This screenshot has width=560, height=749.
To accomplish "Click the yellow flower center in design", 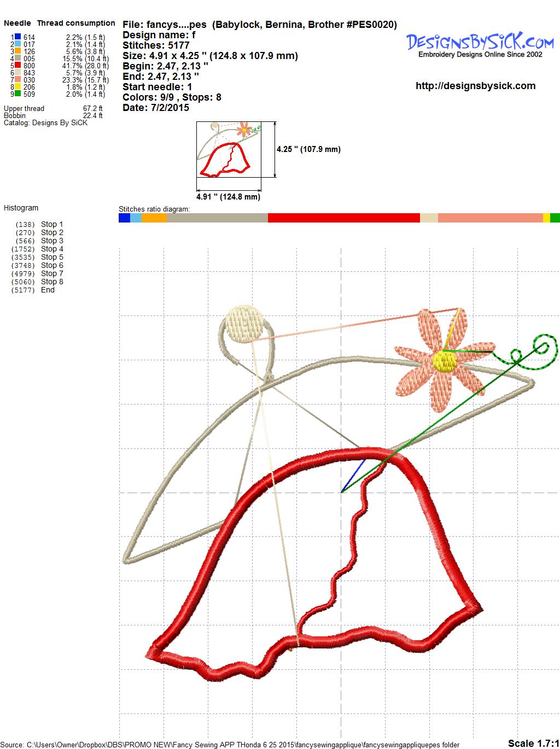I will click(x=444, y=361).
